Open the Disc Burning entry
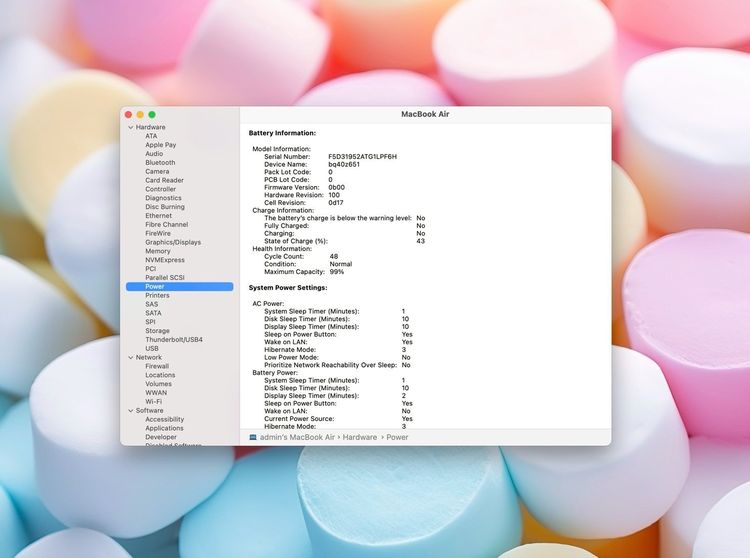The width and height of the screenshot is (750, 558). (x=165, y=207)
